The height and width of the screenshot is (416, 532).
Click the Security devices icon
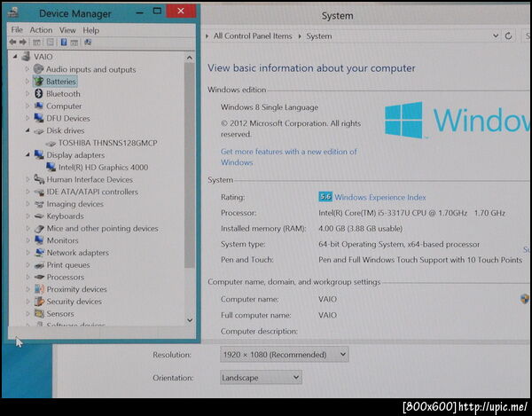tap(39, 302)
